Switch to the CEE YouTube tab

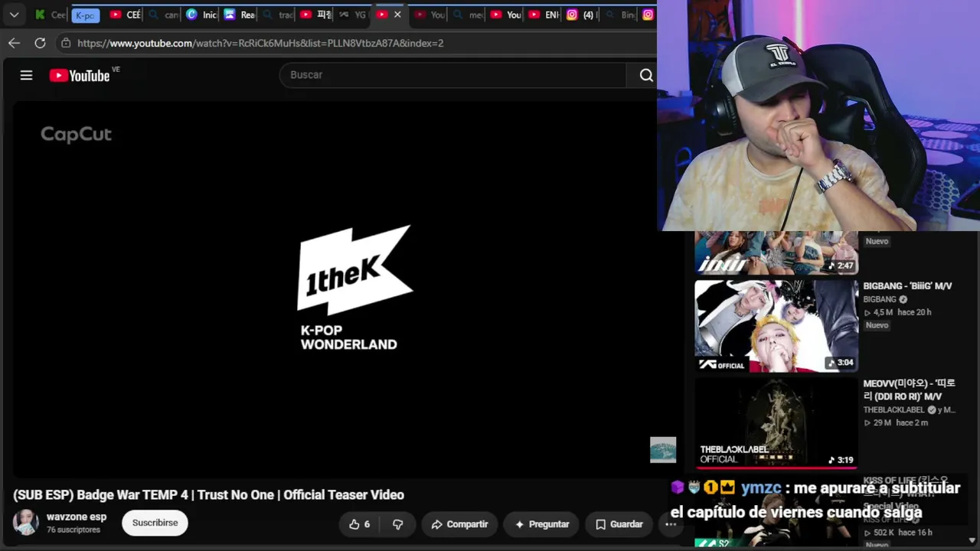point(126,15)
